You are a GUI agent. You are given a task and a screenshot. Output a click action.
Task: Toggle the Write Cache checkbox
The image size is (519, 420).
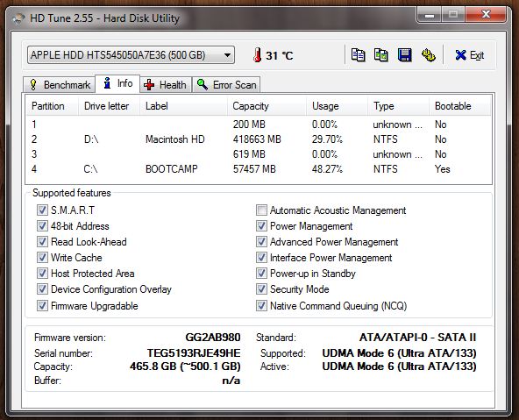click(x=42, y=258)
